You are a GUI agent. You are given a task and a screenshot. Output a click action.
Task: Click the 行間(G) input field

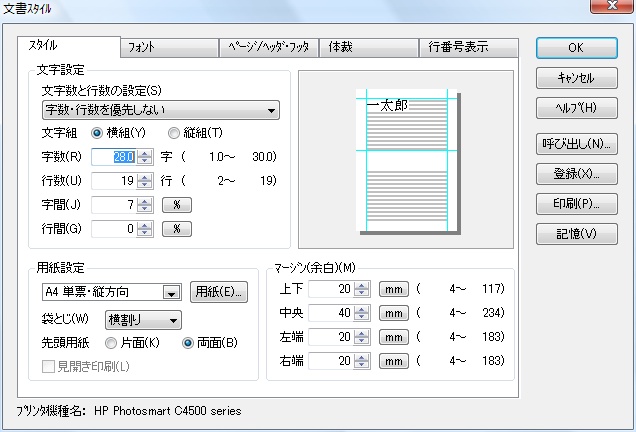114,229
